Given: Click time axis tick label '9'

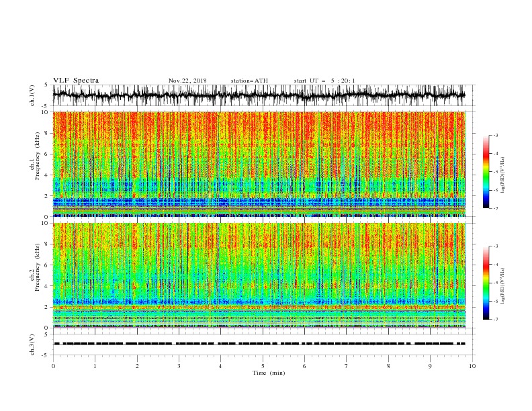Looking at the screenshot, I should (430, 366).
